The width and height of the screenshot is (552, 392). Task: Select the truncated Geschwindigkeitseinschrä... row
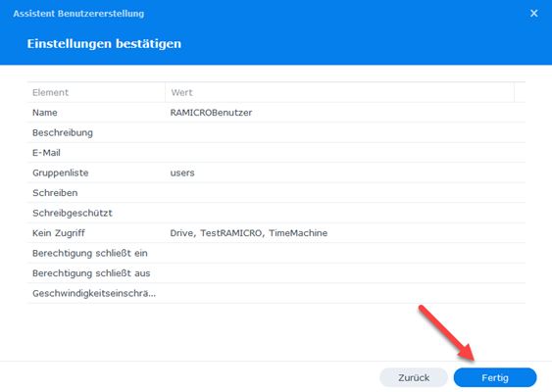(276, 293)
